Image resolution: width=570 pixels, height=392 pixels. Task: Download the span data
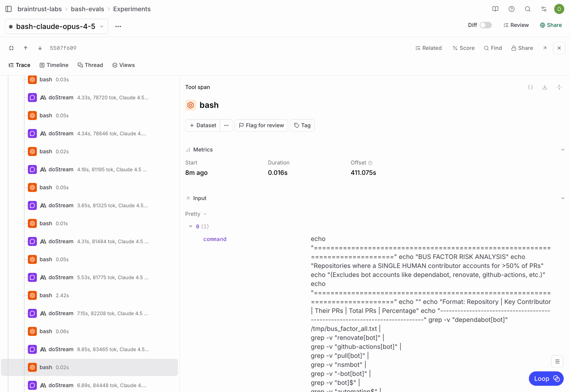point(545,87)
